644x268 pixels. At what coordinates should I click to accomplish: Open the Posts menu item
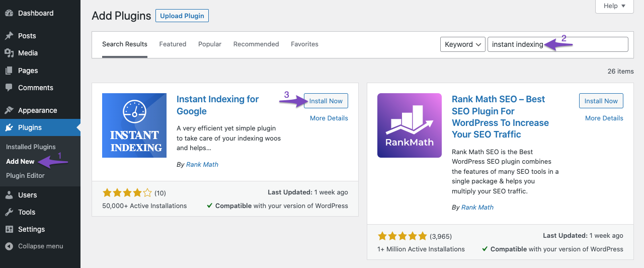coord(40,36)
